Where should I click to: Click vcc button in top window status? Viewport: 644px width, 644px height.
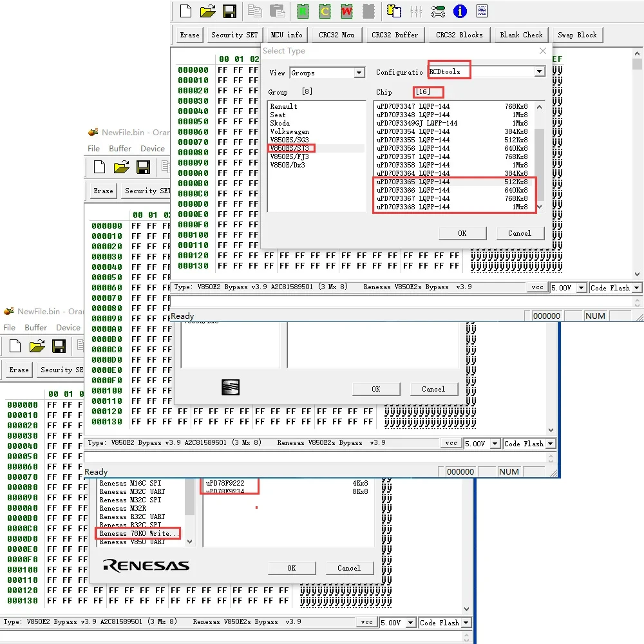pyautogui.click(x=537, y=287)
